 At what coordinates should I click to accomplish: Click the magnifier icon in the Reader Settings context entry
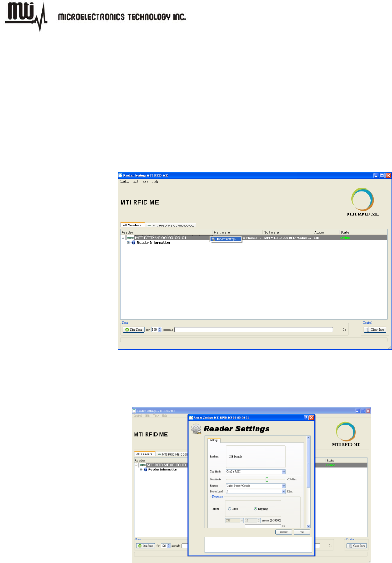pos(213,239)
